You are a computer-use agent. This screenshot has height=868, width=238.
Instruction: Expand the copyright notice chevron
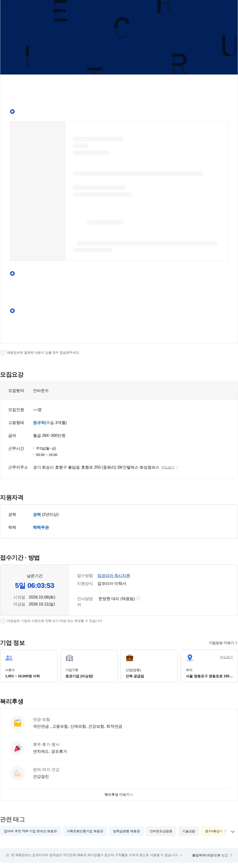click(181, 855)
